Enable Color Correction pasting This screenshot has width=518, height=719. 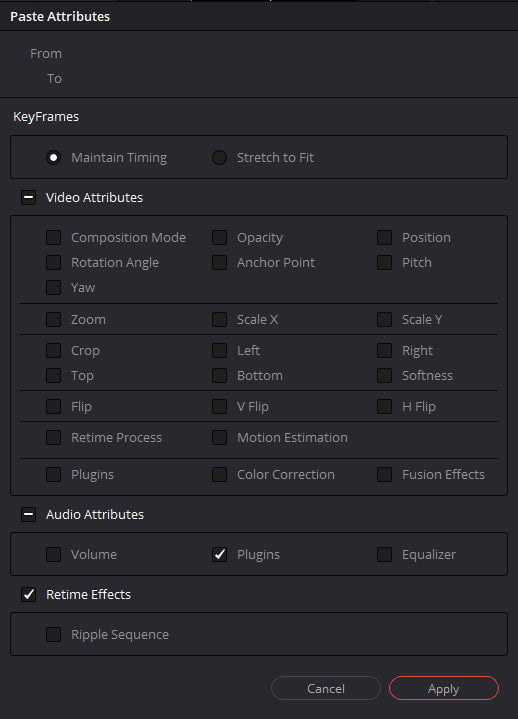[219, 475]
